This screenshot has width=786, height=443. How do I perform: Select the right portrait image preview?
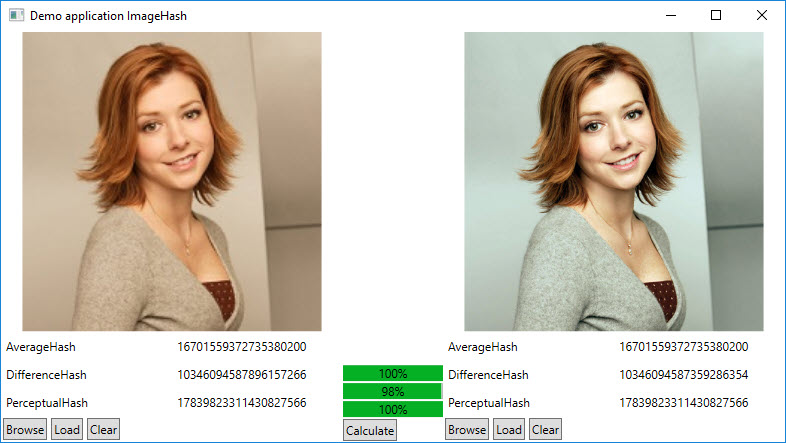click(614, 181)
